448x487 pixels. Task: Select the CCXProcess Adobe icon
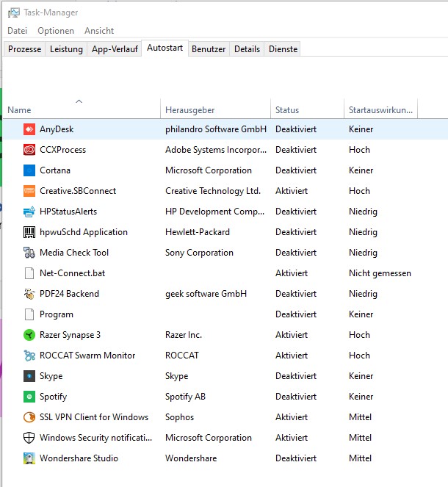coord(29,150)
